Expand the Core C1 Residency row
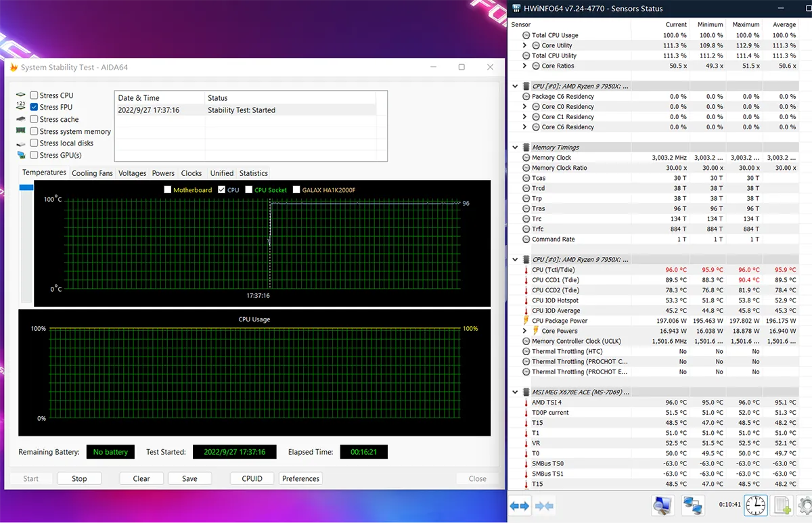This screenshot has width=812, height=523. click(526, 117)
